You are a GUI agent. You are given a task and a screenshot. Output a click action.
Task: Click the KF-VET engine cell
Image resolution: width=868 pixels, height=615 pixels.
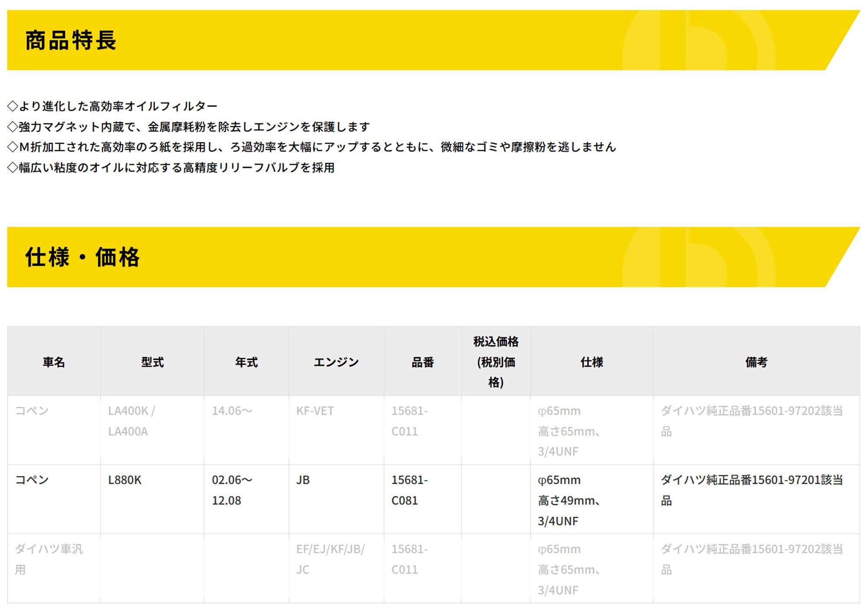315,411
